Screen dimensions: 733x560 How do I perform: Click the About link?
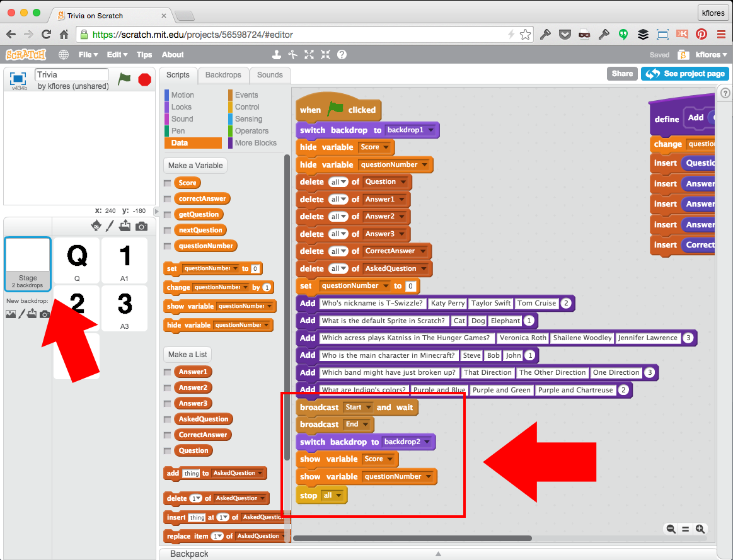click(x=173, y=55)
